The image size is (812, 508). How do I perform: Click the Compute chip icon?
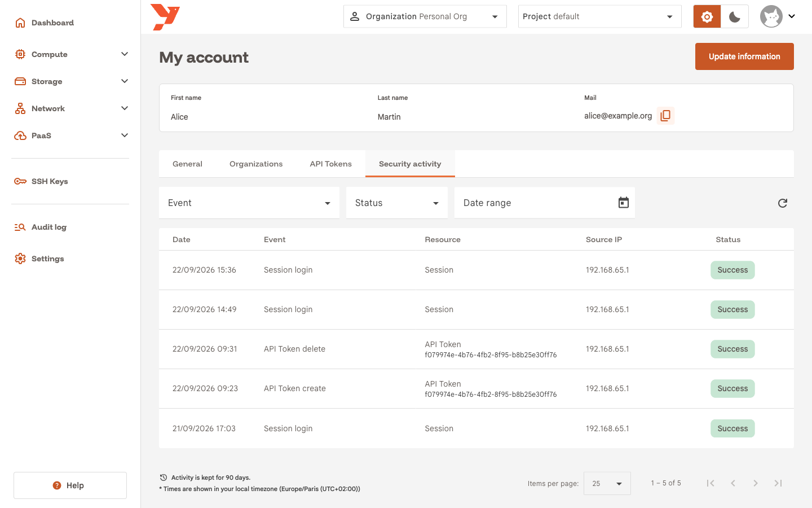pos(20,54)
